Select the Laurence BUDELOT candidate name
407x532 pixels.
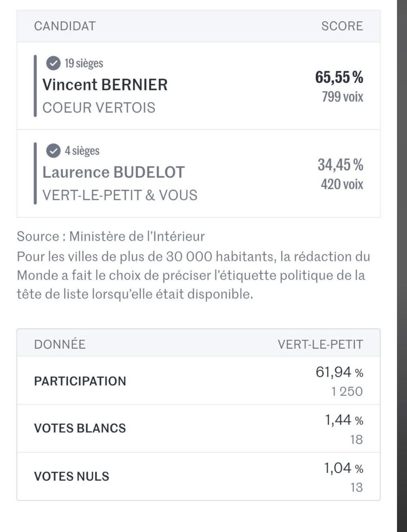(x=114, y=172)
